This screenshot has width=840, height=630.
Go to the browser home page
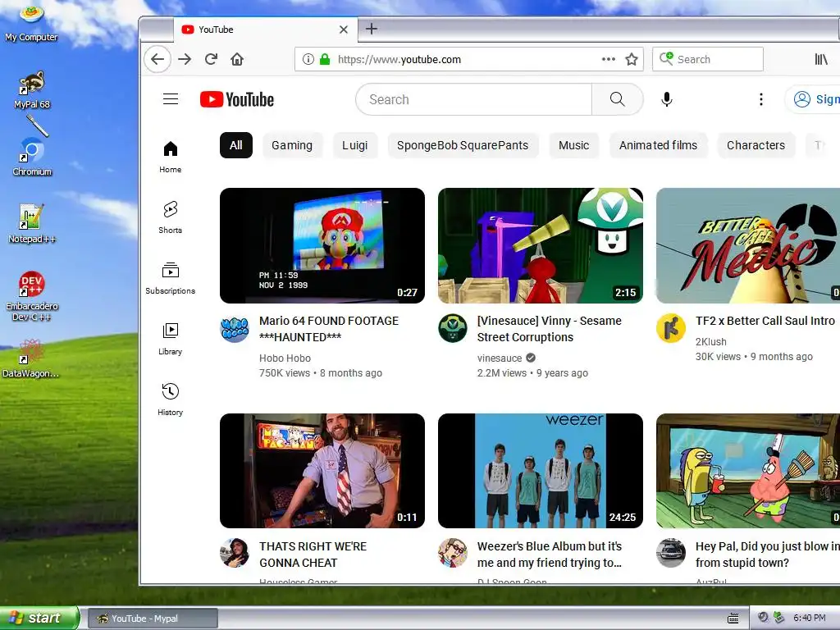point(237,59)
